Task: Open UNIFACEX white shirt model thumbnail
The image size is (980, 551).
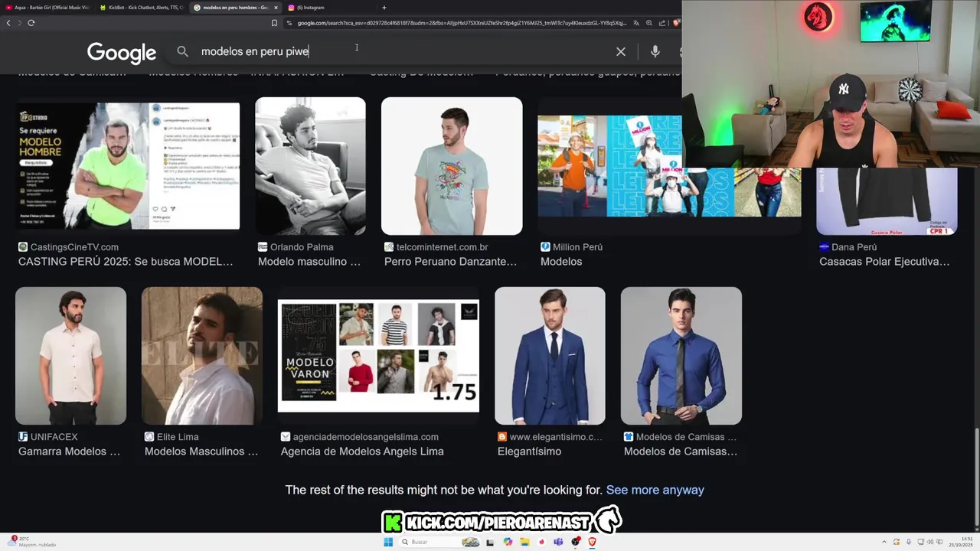Action: [x=70, y=356]
